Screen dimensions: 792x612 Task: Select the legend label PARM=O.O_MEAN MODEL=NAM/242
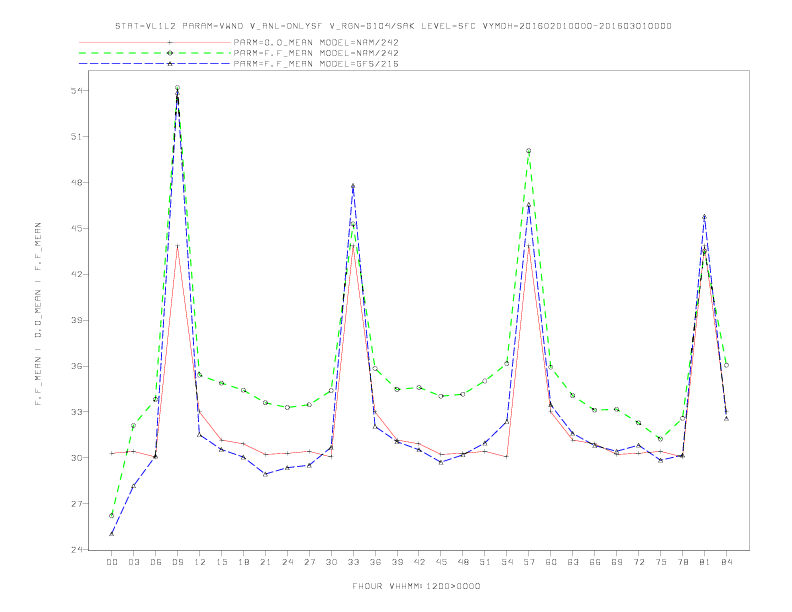click(x=316, y=42)
